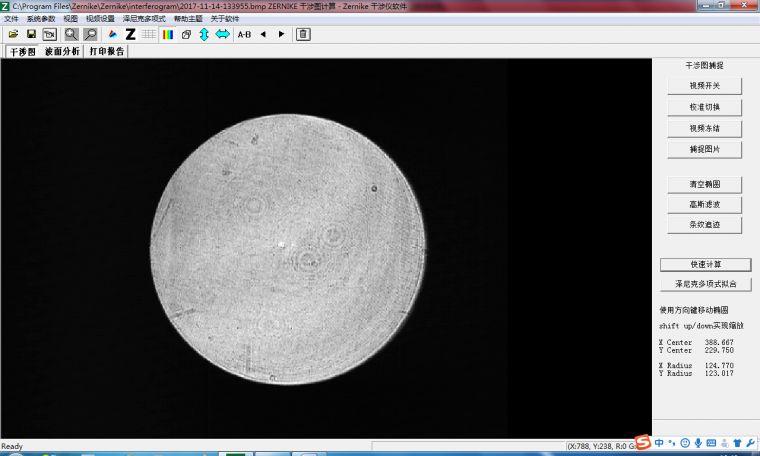This screenshot has width=760, height=456.
Task: Click the save floppy disk icon
Action: pos(31,34)
